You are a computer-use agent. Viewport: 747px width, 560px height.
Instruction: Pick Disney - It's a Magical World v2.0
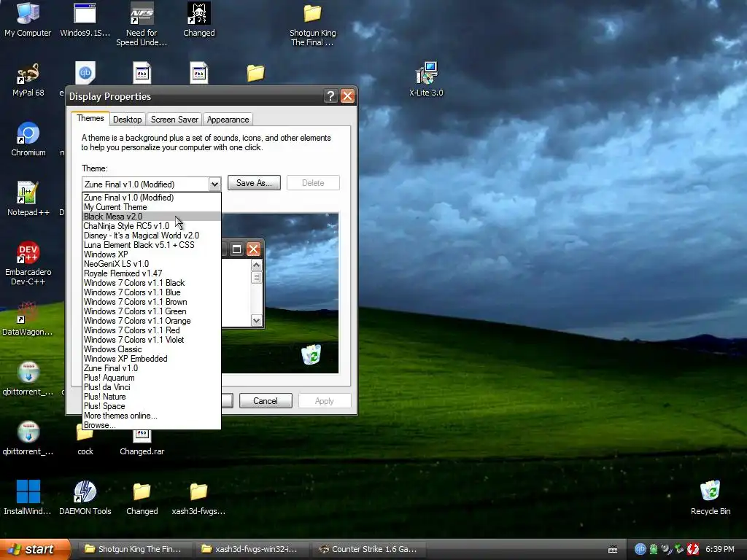tap(152, 236)
